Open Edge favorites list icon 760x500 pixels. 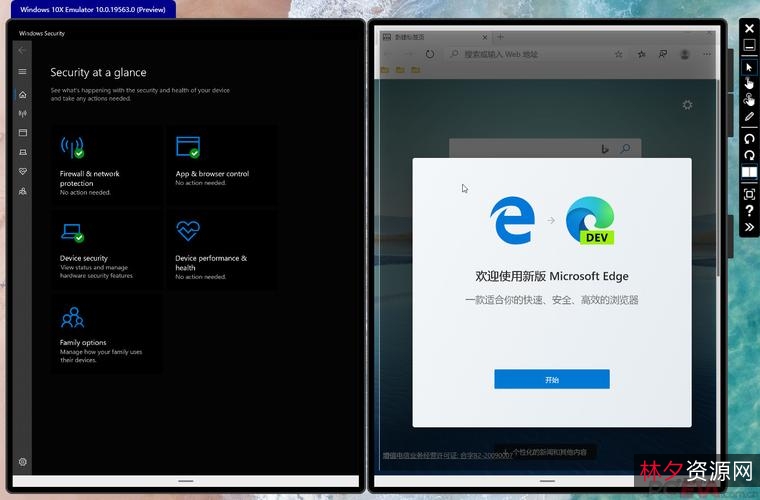tap(642, 54)
